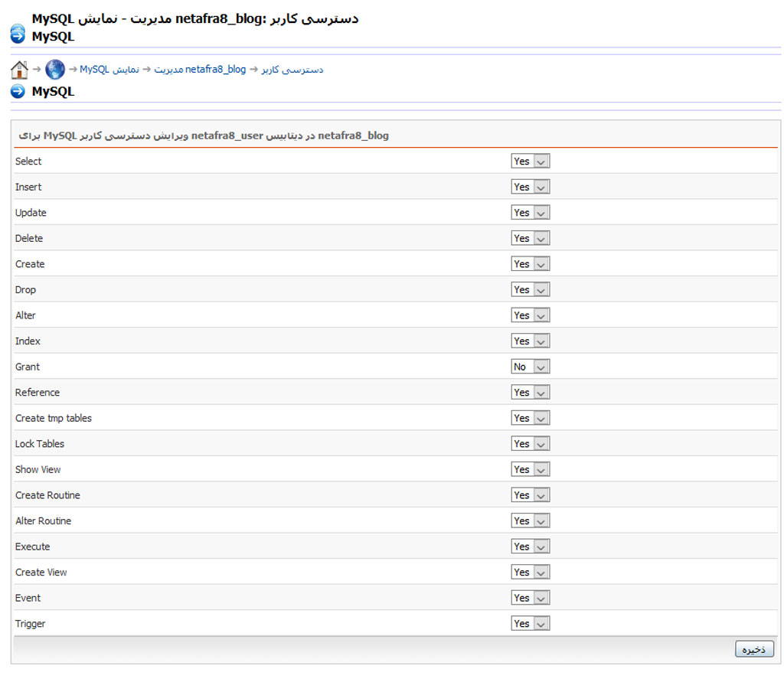Click the Event label
This screenshot has height=682, width=784.
28,598
